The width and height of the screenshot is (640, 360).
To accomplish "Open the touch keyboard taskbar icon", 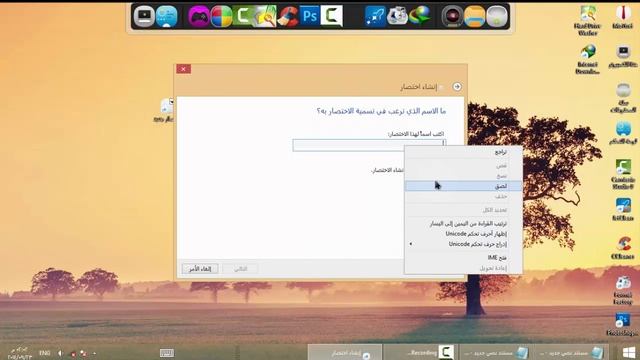I will click(167, 353).
